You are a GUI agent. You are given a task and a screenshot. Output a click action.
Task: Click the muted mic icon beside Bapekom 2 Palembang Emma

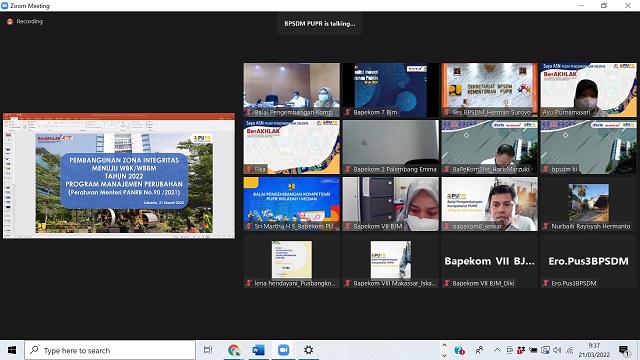(x=348, y=169)
